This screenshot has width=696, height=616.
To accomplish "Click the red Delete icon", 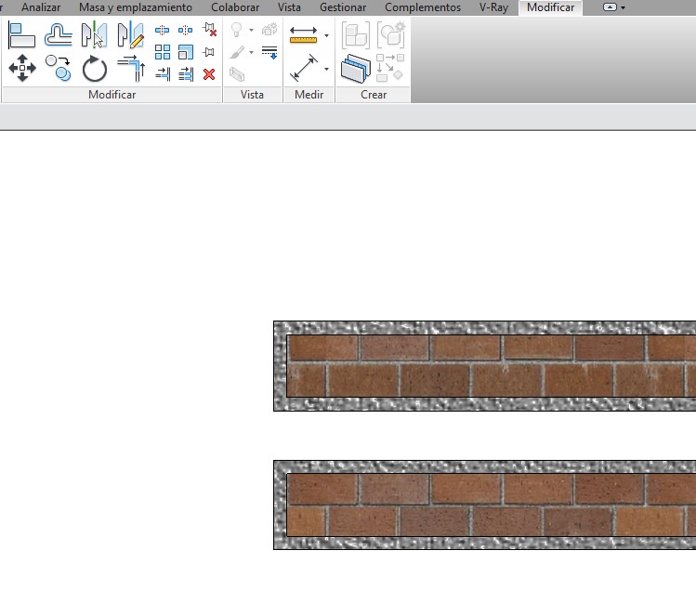I will (x=209, y=74).
